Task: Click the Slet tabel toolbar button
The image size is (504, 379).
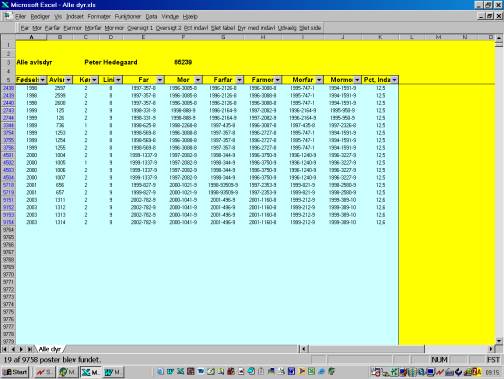Action: [x=223, y=28]
